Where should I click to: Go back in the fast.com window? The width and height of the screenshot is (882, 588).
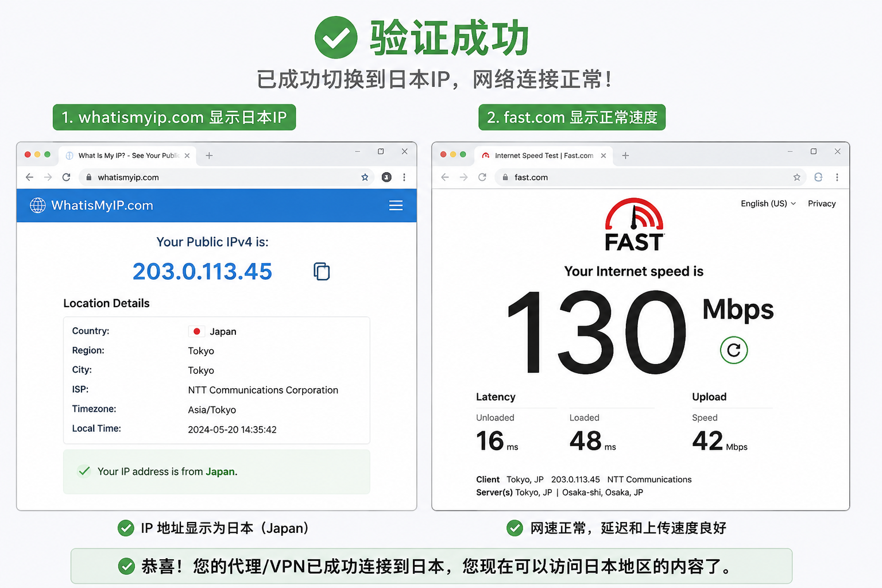pyautogui.click(x=445, y=177)
